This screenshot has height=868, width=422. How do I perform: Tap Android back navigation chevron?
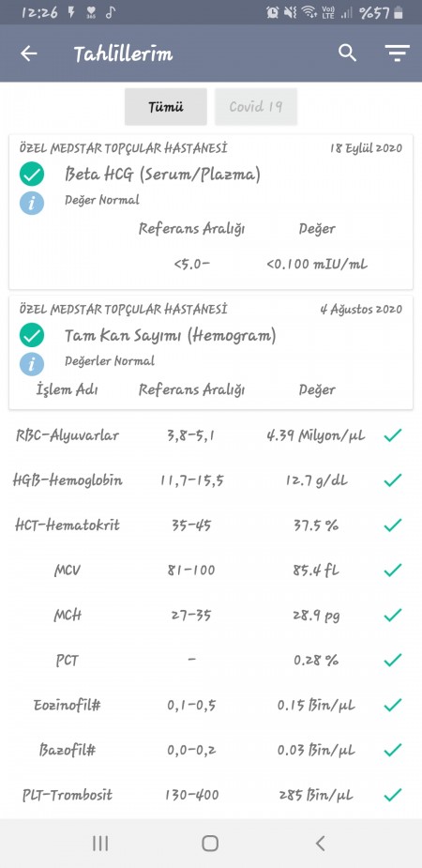[x=320, y=843]
